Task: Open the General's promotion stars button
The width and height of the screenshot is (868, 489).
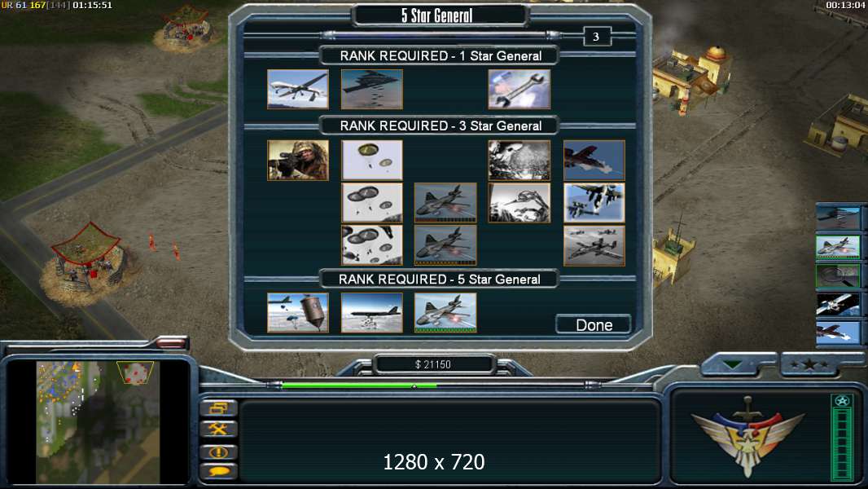Action: point(809,364)
